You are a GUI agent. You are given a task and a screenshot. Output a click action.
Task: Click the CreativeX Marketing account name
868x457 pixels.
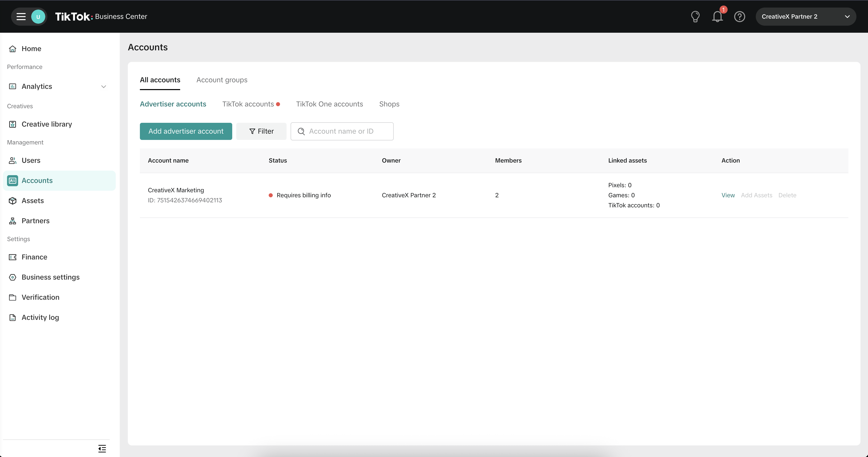point(176,190)
